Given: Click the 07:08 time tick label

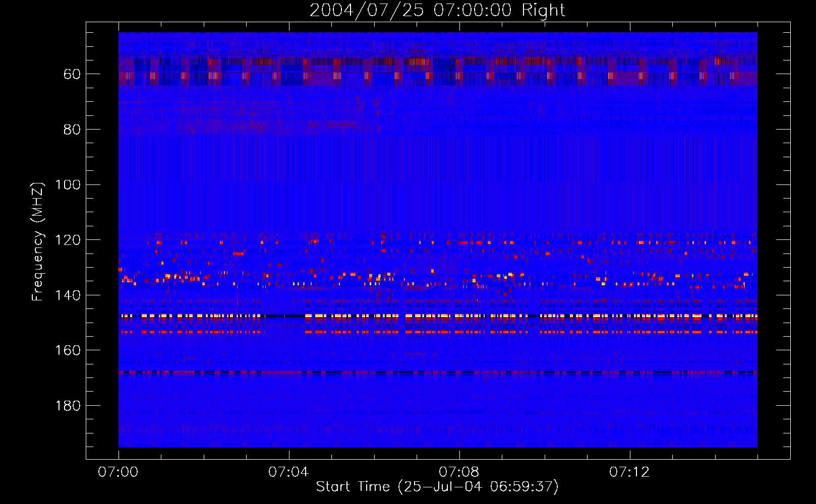Looking at the screenshot, I should tap(459, 472).
